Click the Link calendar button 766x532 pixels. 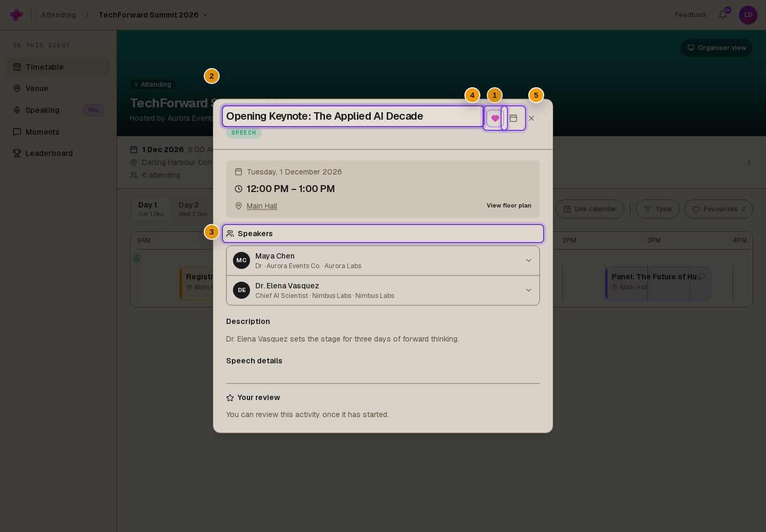pos(590,209)
